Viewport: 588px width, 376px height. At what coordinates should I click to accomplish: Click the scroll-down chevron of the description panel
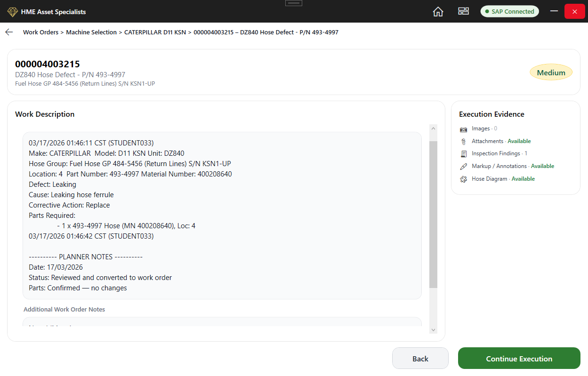[x=433, y=329]
